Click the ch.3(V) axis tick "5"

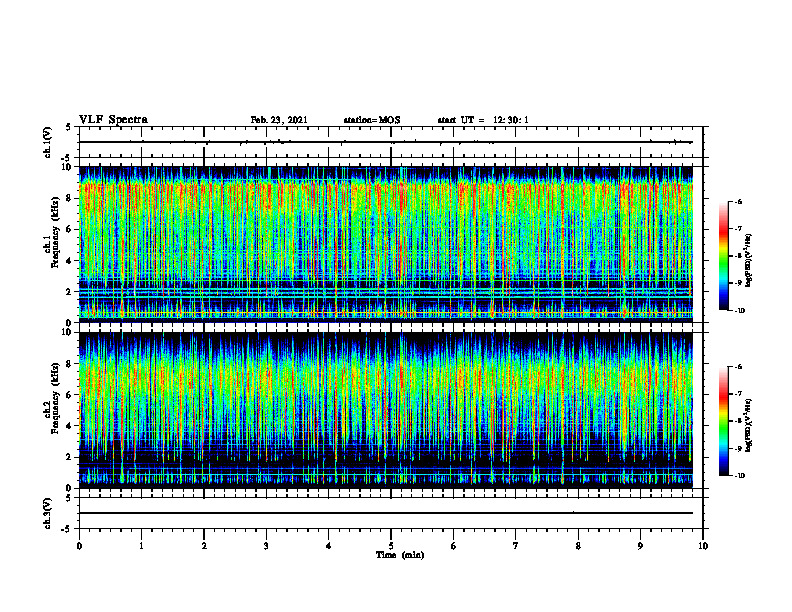[70, 499]
